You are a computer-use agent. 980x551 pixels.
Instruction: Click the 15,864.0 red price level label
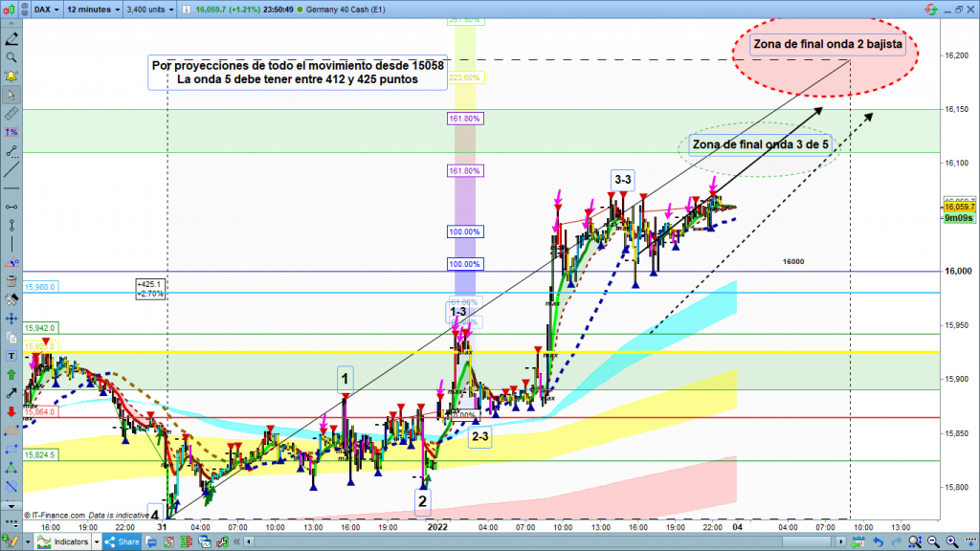(41, 412)
